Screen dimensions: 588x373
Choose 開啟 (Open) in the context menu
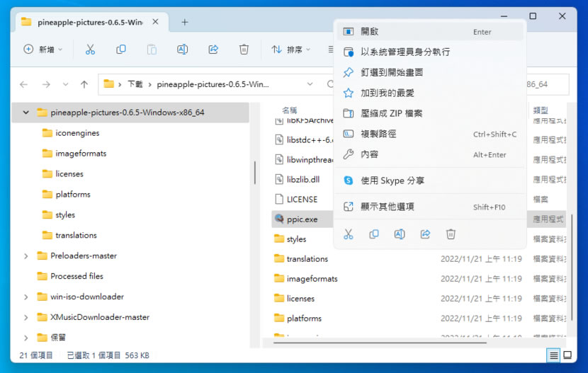click(430, 32)
